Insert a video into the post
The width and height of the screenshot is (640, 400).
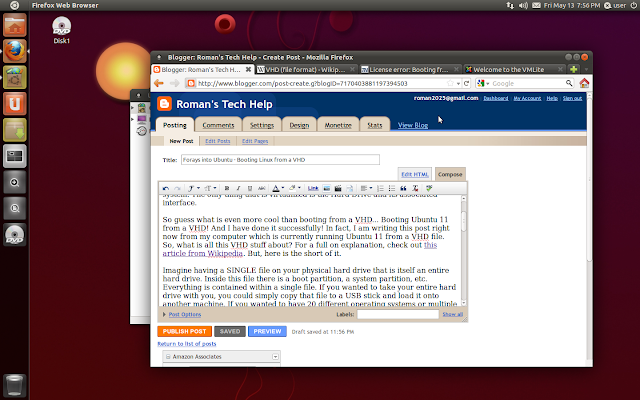[x=338, y=188]
